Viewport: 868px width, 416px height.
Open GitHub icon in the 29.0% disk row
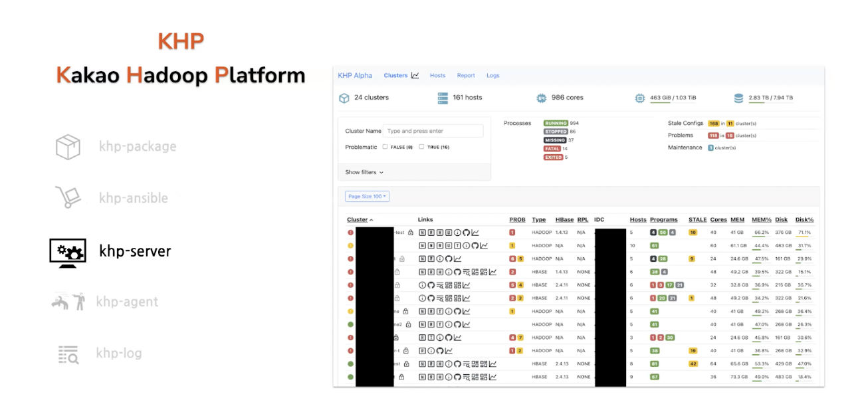point(449,259)
